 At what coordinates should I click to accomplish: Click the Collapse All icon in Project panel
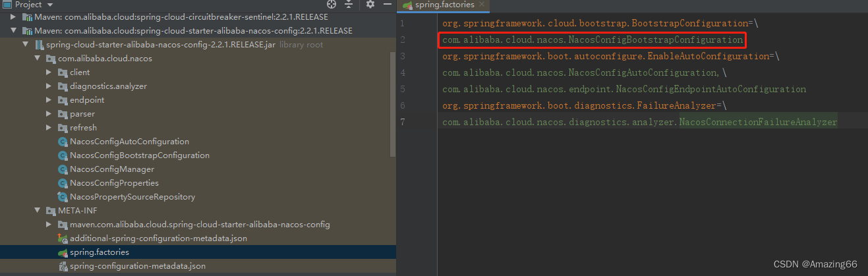click(x=349, y=4)
